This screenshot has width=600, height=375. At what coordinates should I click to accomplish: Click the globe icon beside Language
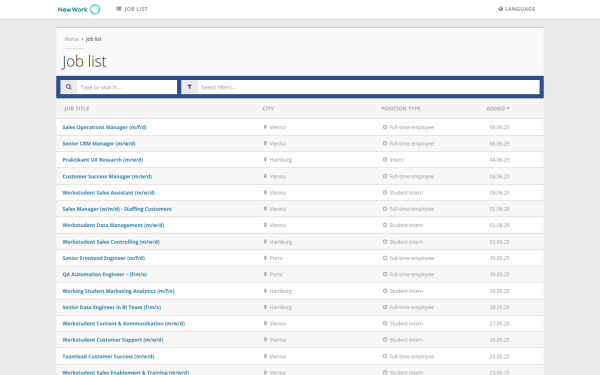click(501, 9)
